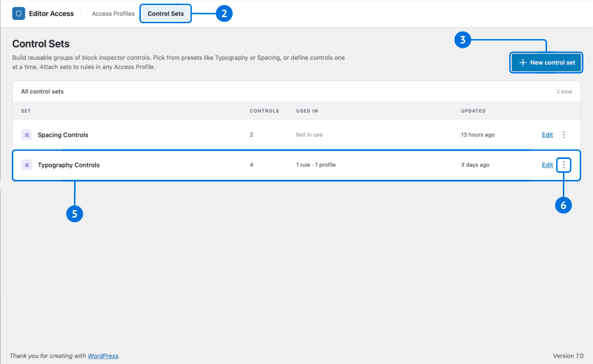Click the Control Sets page heading
Image resolution: width=593 pixels, height=364 pixels.
(x=41, y=44)
